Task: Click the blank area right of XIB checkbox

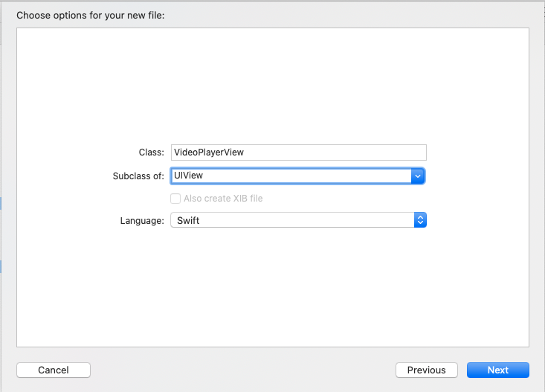Action: (x=344, y=199)
